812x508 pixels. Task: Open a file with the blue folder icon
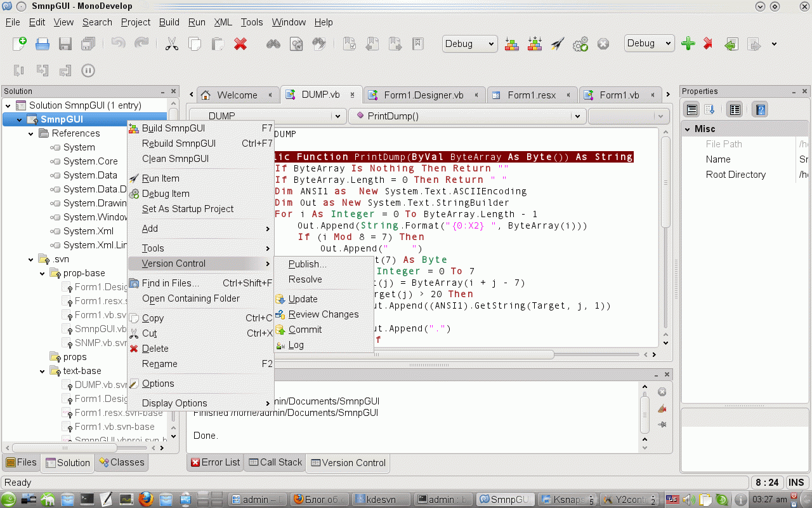[x=43, y=44]
